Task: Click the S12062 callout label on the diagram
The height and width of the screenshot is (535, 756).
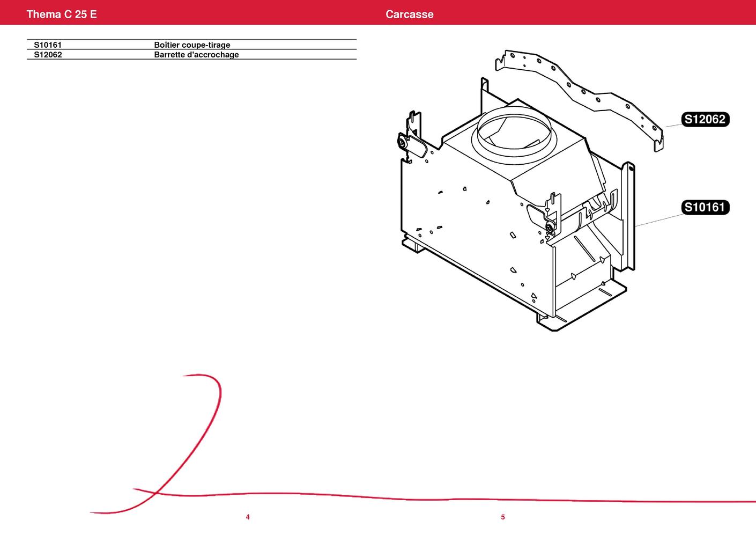Action: click(705, 119)
